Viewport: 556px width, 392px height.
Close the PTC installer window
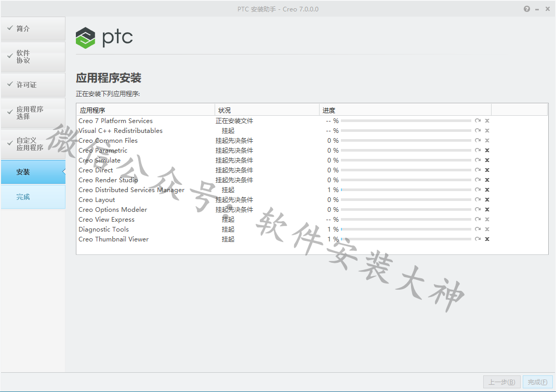(548, 9)
